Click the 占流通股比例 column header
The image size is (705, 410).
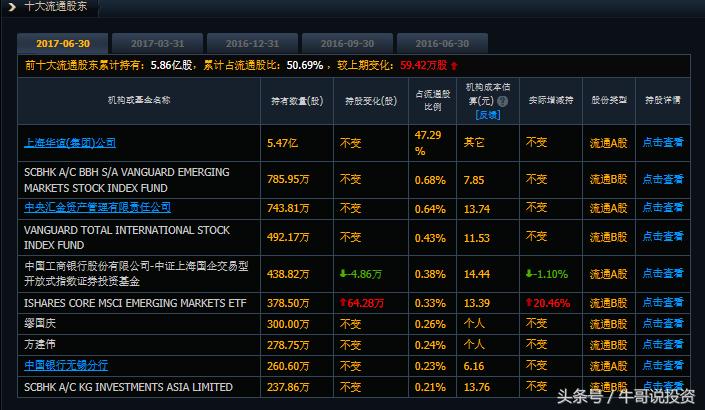(433, 100)
